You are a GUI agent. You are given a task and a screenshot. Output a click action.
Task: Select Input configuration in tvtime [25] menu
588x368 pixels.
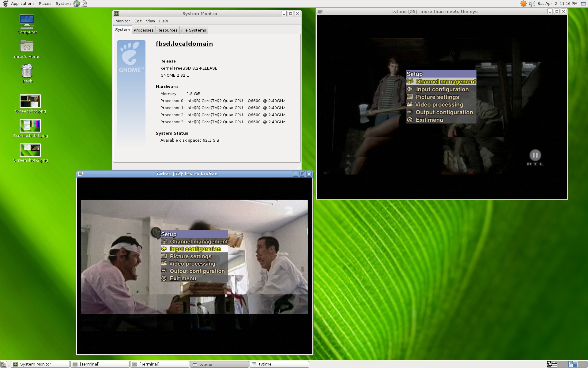click(441, 89)
